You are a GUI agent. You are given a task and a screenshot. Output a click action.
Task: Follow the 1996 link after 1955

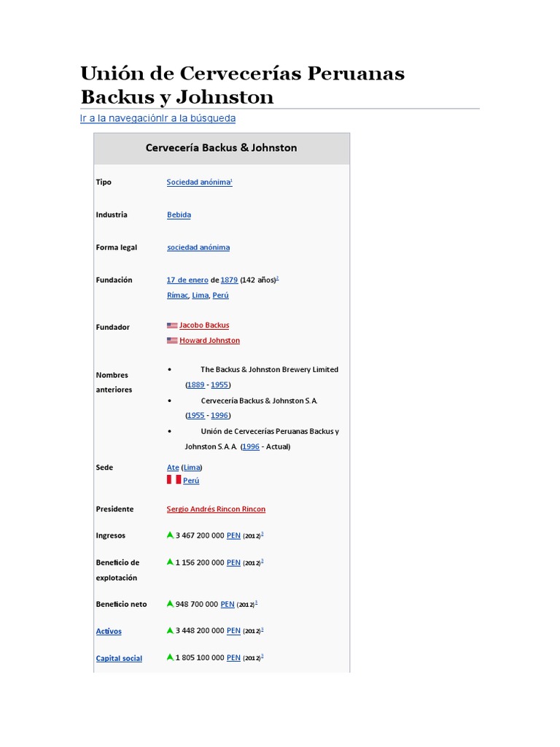pos(219,415)
